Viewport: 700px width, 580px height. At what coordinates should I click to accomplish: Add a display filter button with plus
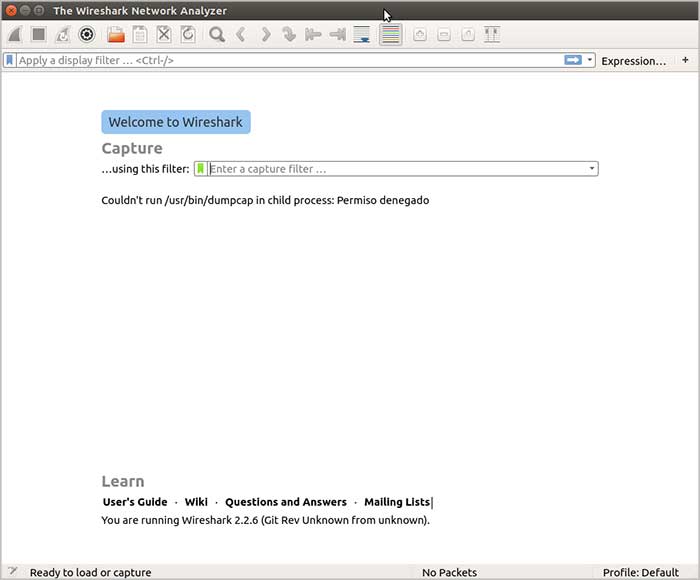(x=685, y=60)
